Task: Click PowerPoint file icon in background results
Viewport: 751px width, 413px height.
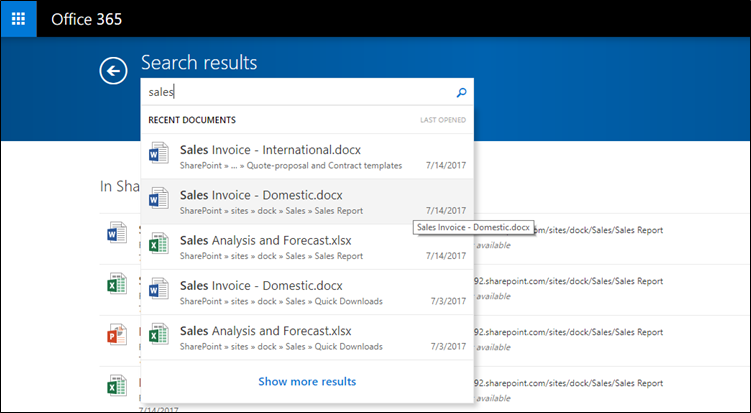Action: coord(117,334)
